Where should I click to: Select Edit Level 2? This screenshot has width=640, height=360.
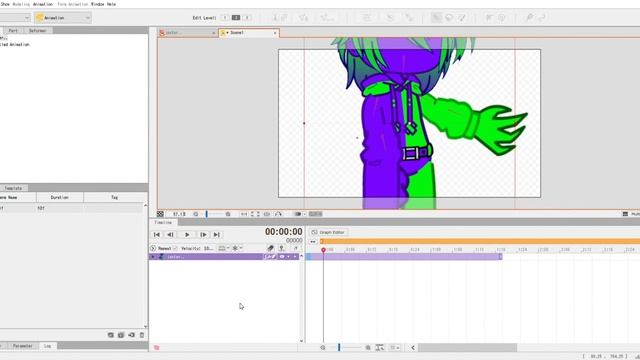[236, 18]
